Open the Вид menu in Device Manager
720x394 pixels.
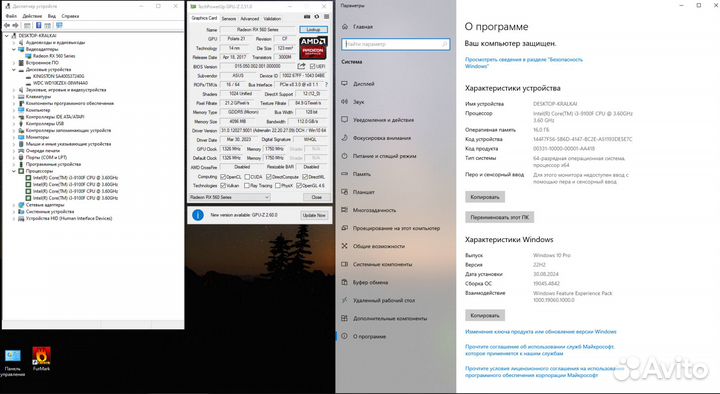[52, 16]
